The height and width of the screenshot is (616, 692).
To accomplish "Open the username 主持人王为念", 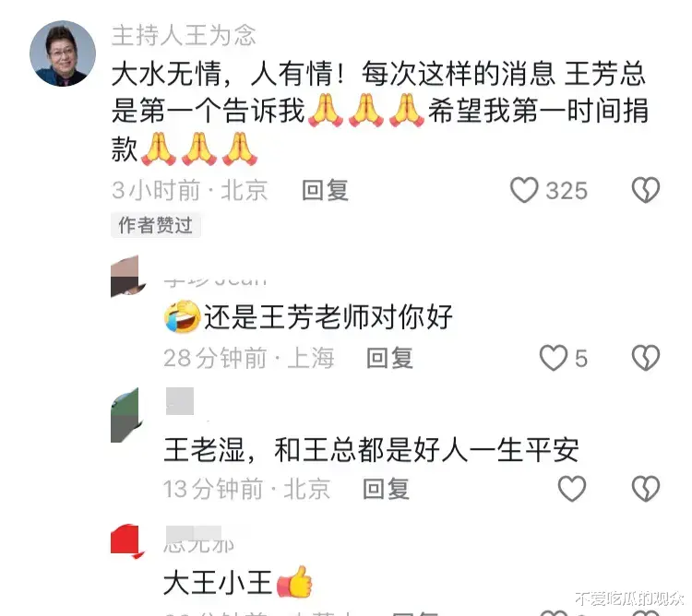I will [x=184, y=35].
